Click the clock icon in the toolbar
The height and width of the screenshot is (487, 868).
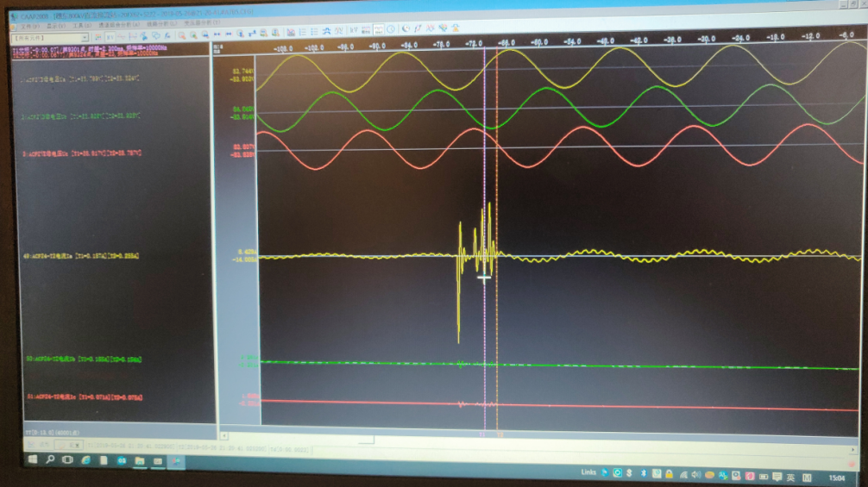(390, 28)
